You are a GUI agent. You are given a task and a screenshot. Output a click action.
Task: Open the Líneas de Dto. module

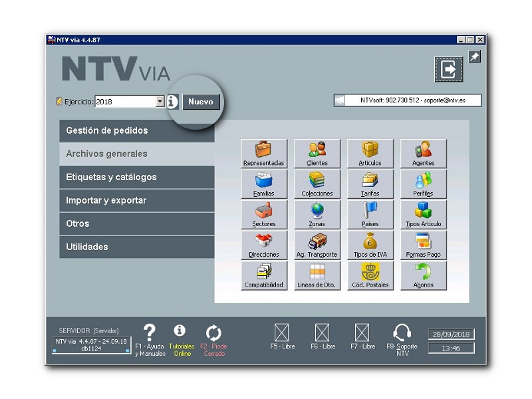click(317, 275)
